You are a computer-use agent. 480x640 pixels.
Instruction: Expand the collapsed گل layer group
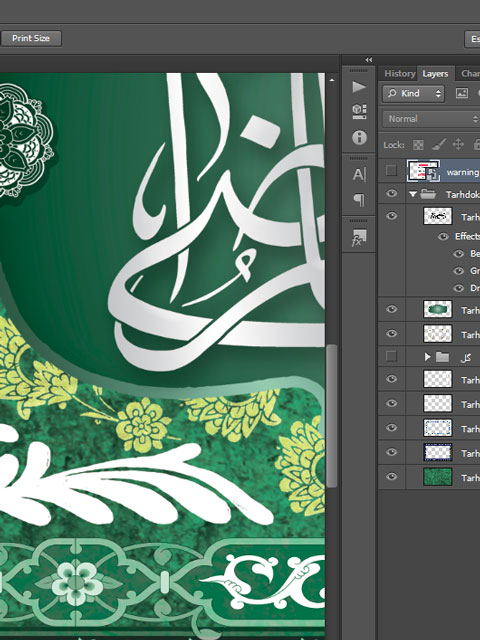click(x=427, y=357)
